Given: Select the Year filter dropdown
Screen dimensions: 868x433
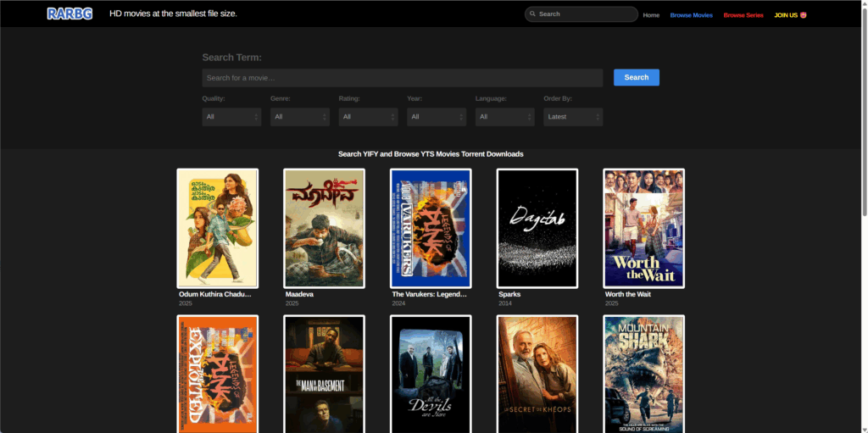Looking at the screenshot, I should pos(437,117).
